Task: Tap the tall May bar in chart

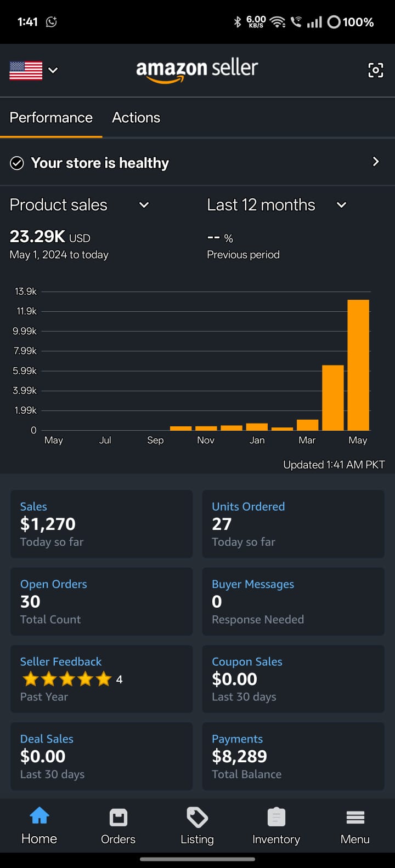Action: (x=358, y=364)
